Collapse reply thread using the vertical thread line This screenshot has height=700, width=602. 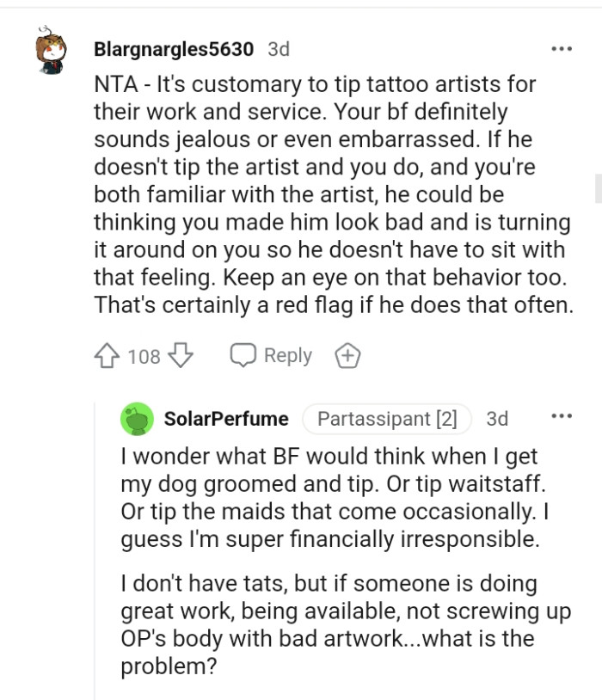(x=95, y=550)
